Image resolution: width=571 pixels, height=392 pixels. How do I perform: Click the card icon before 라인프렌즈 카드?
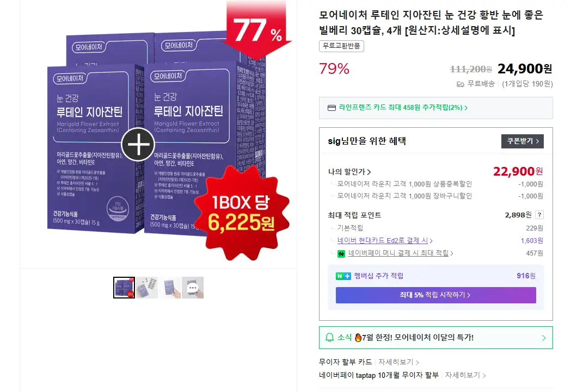(x=331, y=108)
